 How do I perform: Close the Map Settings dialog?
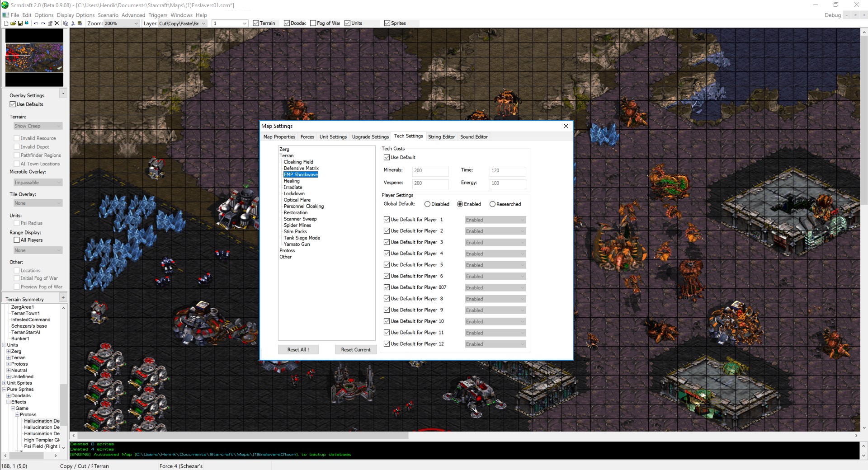pos(566,126)
